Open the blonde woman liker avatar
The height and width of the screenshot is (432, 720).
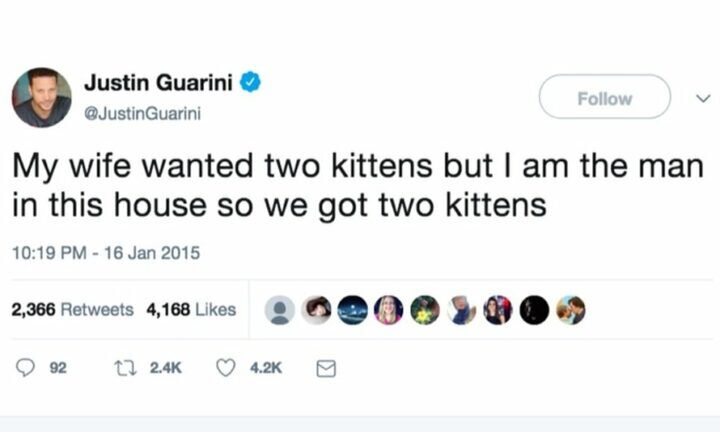(x=388, y=310)
